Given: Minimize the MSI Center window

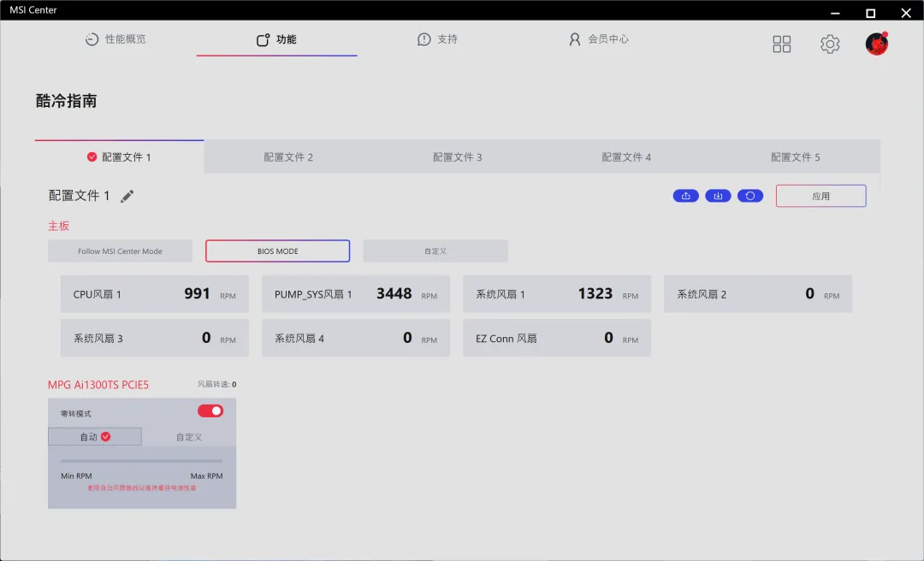Looking at the screenshot, I should click(835, 13).
